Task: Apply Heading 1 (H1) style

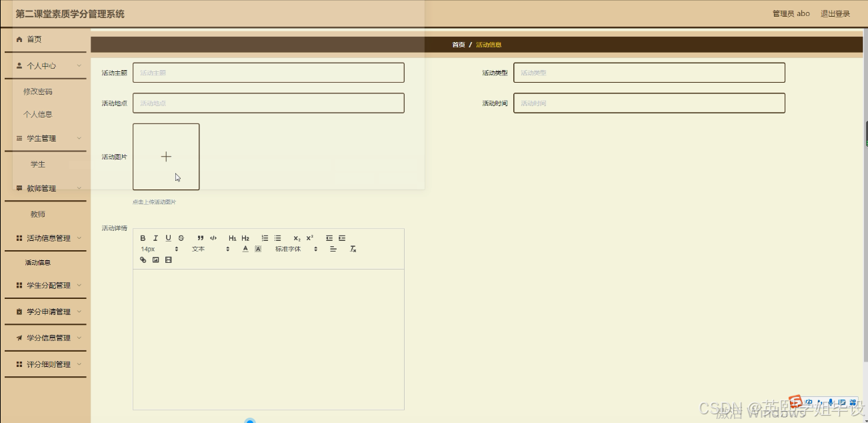Action: 233,238
